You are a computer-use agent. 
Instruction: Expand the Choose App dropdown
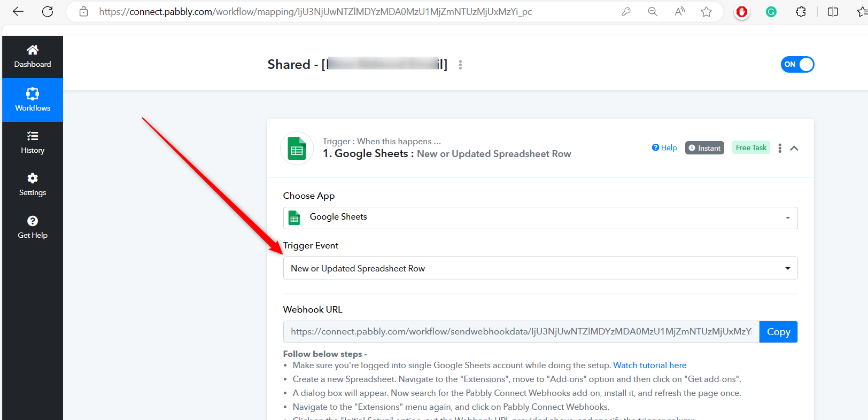point(540,218)
